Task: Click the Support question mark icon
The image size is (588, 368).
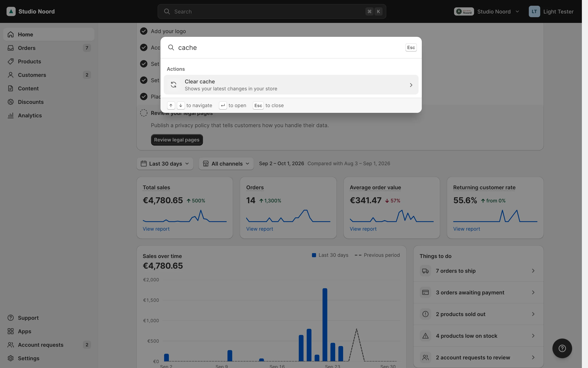Action: 11,318
